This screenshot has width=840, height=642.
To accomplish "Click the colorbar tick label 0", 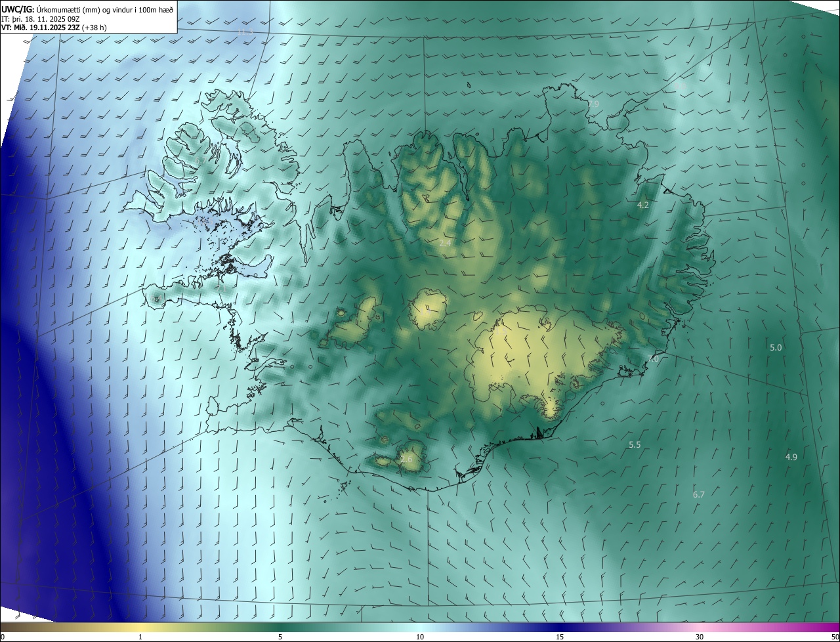I will click(x=2, y=637).
